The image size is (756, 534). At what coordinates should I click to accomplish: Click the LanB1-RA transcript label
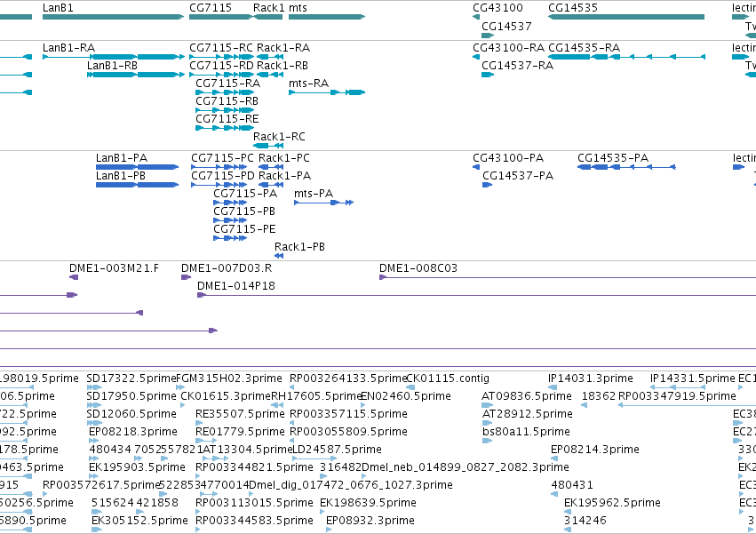tap(69, 48)
